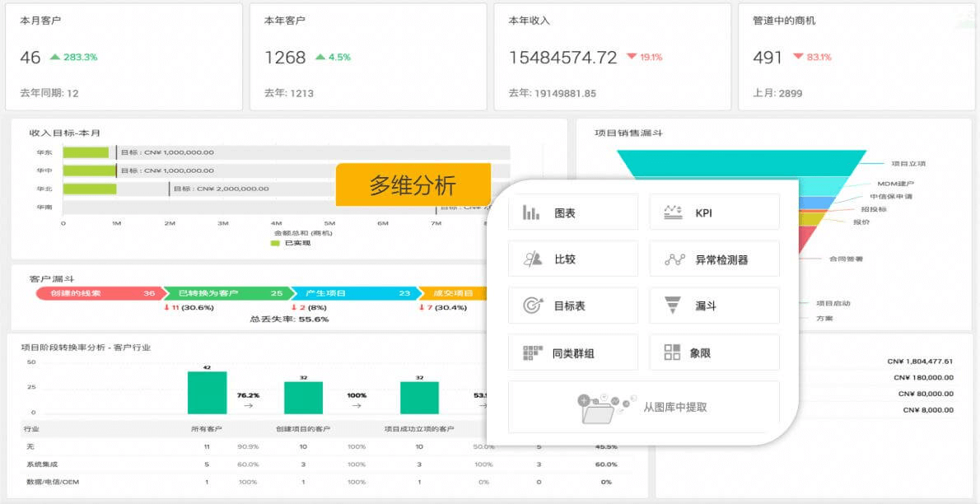Viewport: 980px width, 504px height.
Task: Click the 图表 bar chart icon
Action: click(531, 212)
